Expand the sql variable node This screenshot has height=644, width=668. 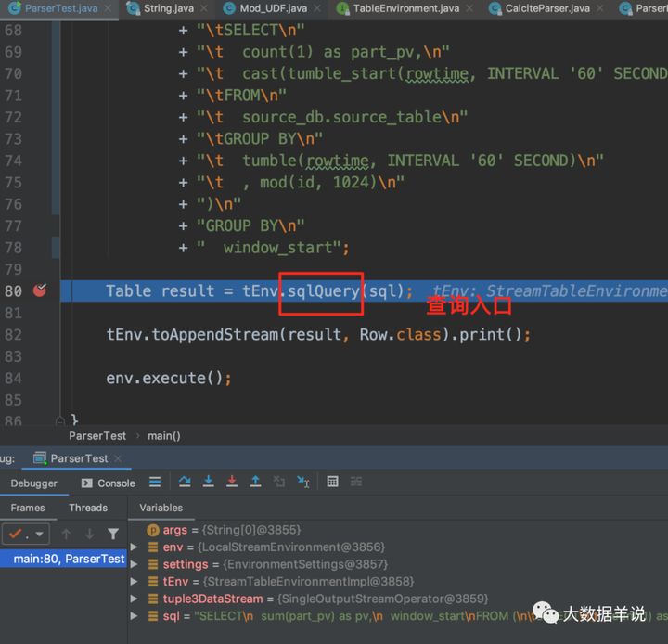click(x=134, y=616)
